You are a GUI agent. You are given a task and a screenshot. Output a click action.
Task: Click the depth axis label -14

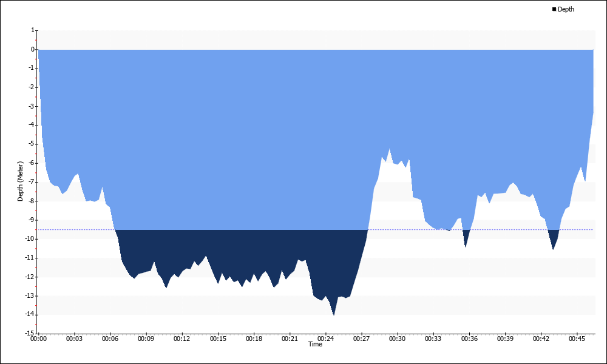click(30, 314)
